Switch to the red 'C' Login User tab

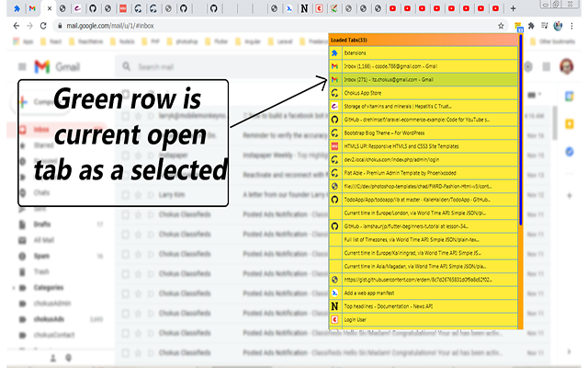pyautogui.click(x=319, y=8)
